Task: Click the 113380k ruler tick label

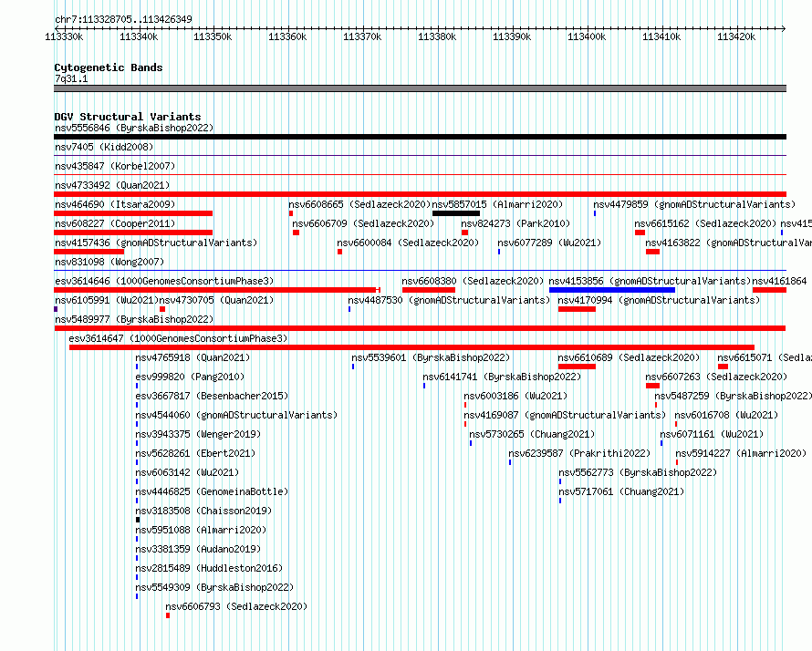Action: (437, 36)
